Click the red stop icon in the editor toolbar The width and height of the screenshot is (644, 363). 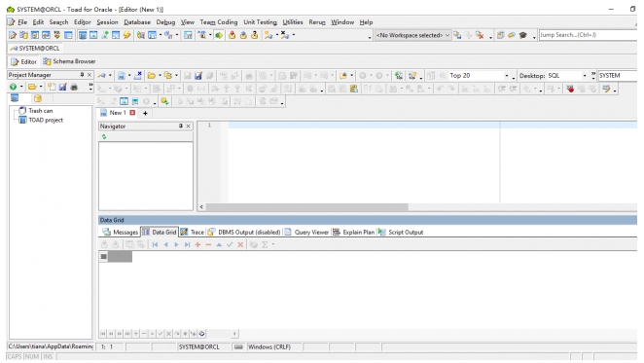(x=570, y=89)
